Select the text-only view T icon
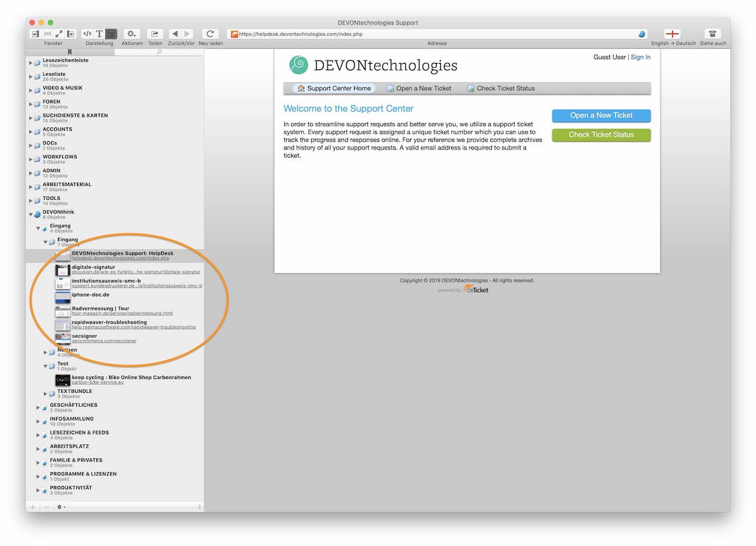This screenshot has height=546, width=756. click(x=99, y=34)
